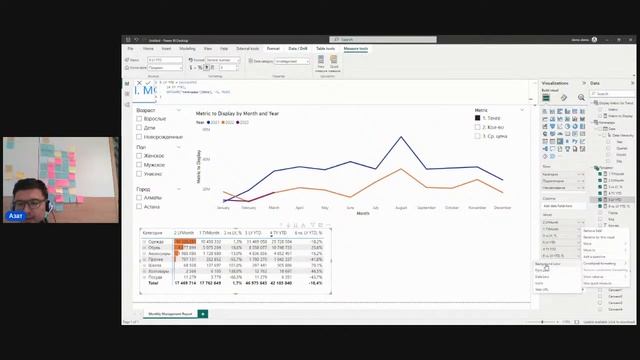This screenshot has height=360, width=640.
Task: Choose the Treemap visual icon
Action: [x=582, y=126]
